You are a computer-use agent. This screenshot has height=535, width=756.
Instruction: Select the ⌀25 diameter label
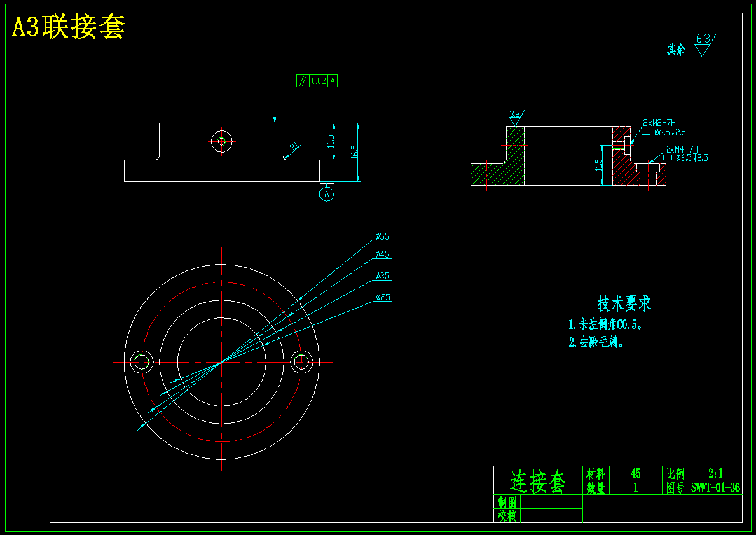[x=382, y=297]
